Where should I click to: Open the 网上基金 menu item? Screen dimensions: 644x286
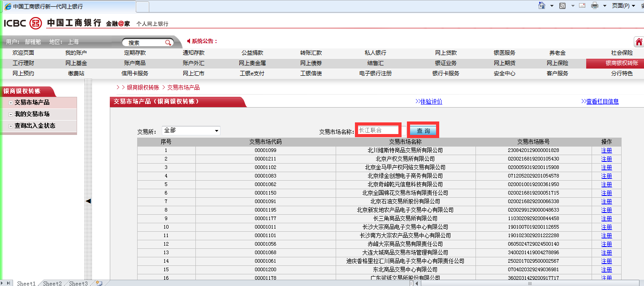coord(76,63)
